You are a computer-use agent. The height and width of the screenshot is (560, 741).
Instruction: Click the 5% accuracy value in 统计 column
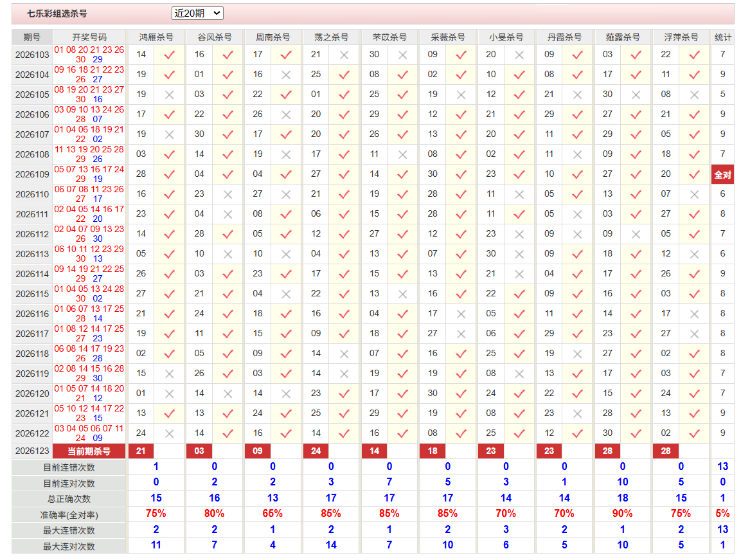[x=722, y=514]
